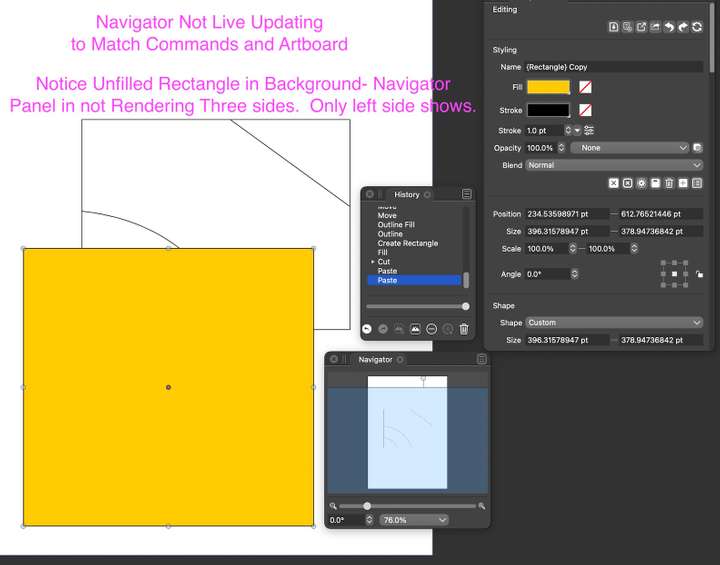Image resolution: width=720 pixels, height=565 pixels.
Task: Click the first document icon in Editing row
Action: point(613,27)
